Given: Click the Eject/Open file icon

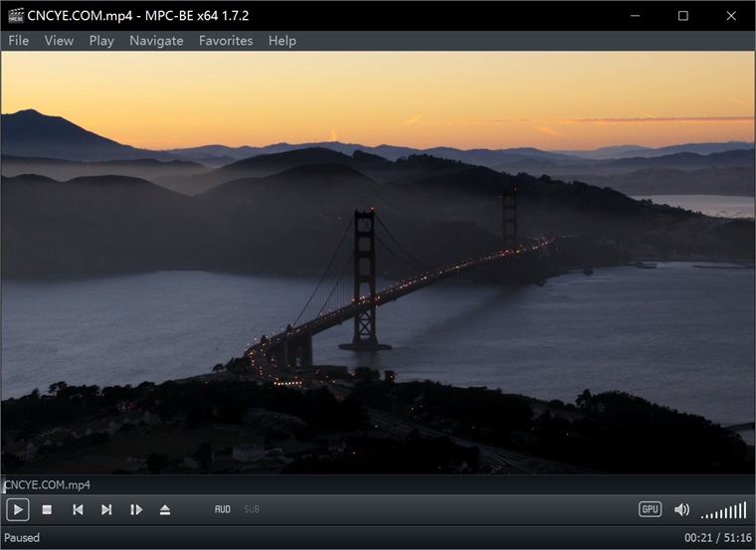Looking at the screenshot, I should pos(165,510).
